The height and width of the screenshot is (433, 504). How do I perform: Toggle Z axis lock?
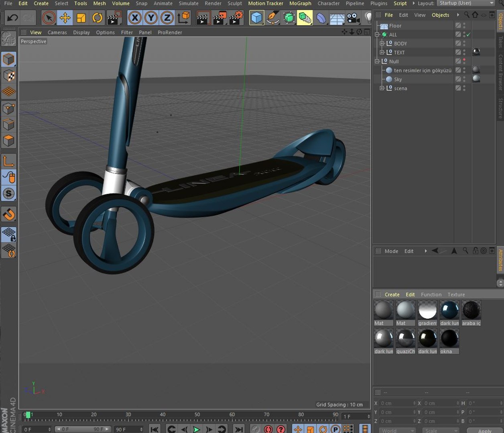point(167,18)
